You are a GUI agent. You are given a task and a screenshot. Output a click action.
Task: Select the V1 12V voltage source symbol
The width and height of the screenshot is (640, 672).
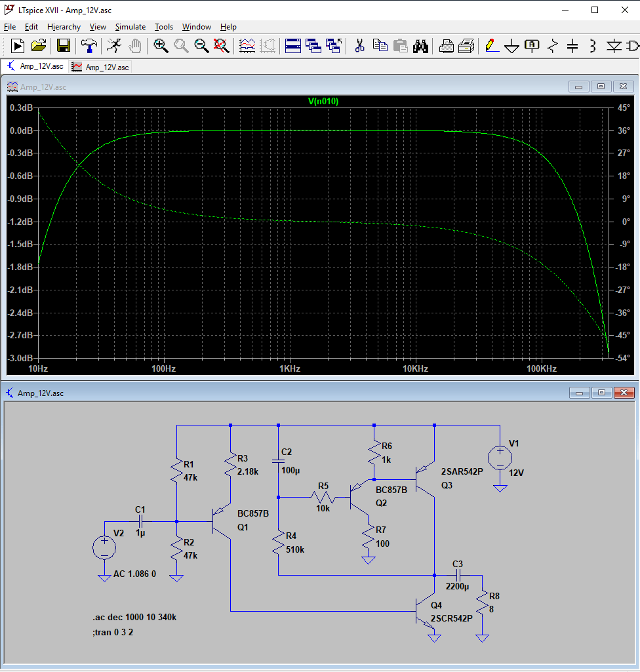500,458
